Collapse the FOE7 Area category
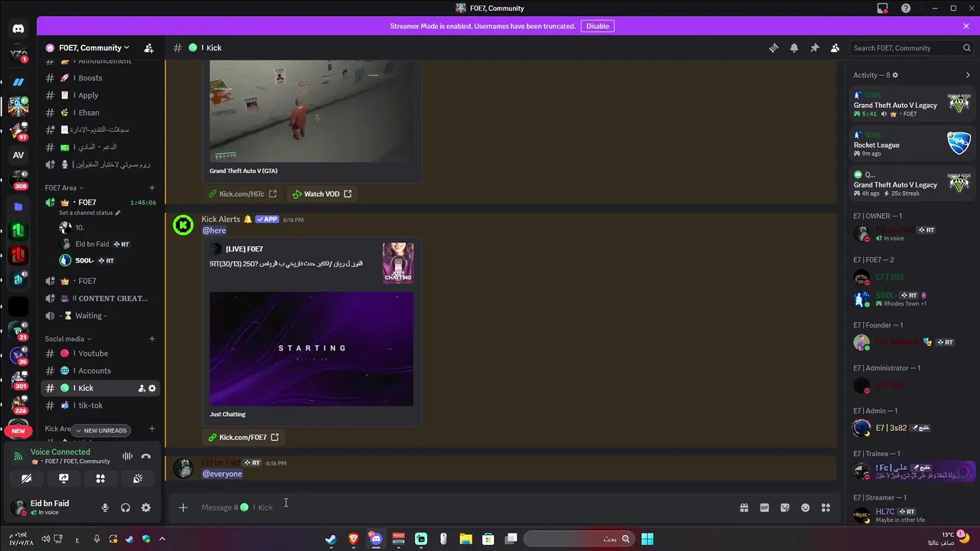980x551 pixels. point(64,187)
